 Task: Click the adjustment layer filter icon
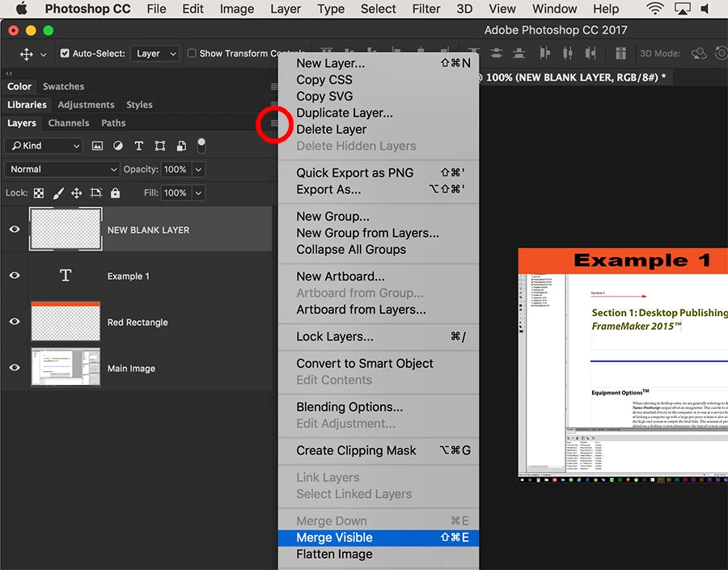point(118,146)
